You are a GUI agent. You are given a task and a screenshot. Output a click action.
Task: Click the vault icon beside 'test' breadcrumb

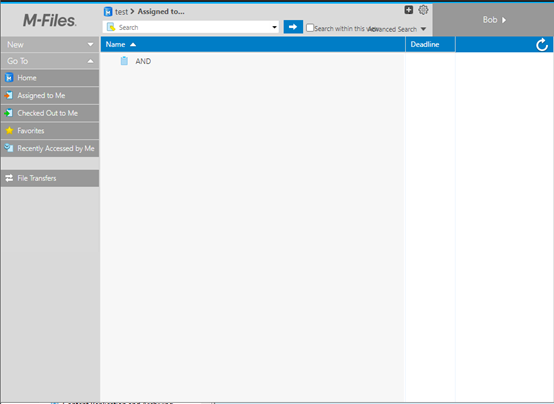pos(108,12)
